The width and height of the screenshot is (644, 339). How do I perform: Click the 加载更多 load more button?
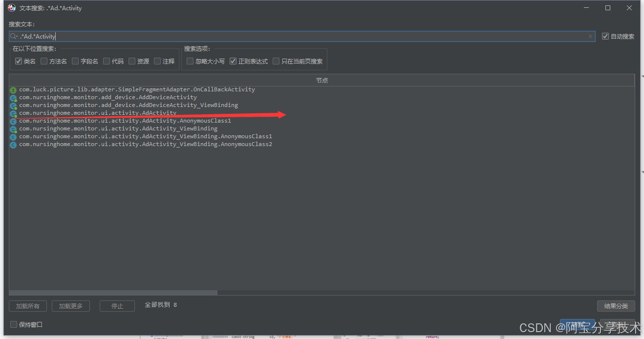click(71, 306)
